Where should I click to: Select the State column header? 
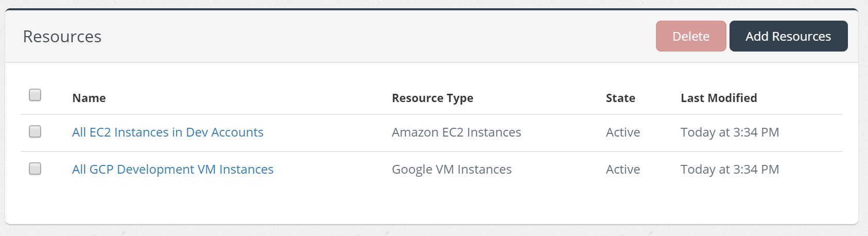tap(620, 98)
